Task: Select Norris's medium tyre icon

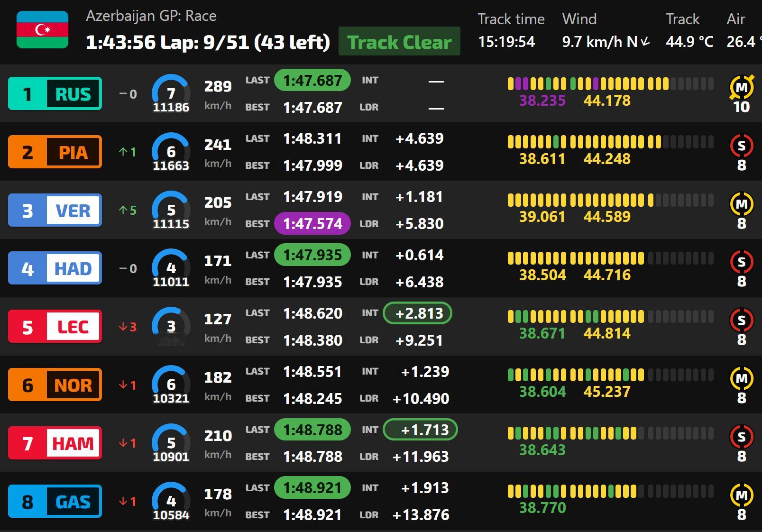Action: [742, 379]
